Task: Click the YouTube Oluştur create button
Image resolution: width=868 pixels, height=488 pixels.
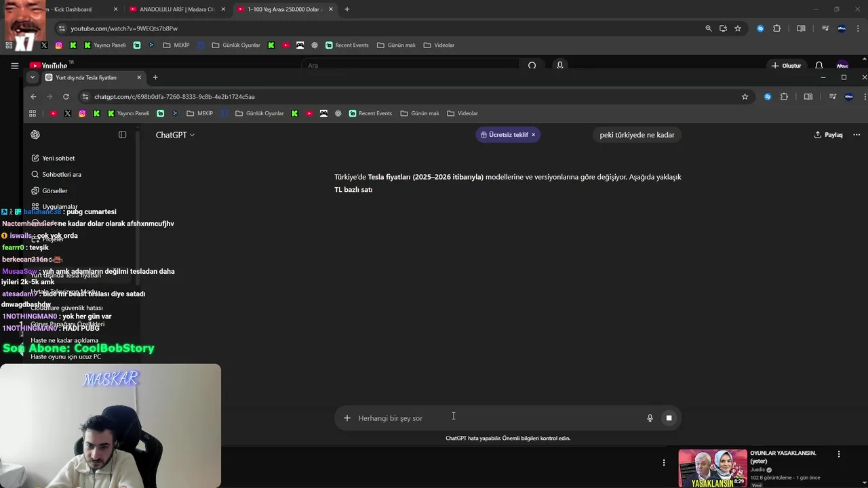Action: (x=786, y=66)
